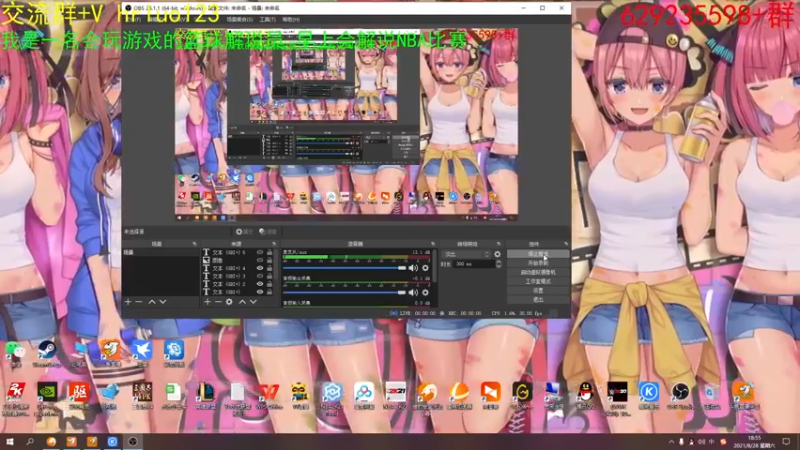Image resolution: width=800 pixels, height=450 pixels.
Task: Toggle visibility eye of 文本 (GDI+) 5 source
Action: point(260,252)
